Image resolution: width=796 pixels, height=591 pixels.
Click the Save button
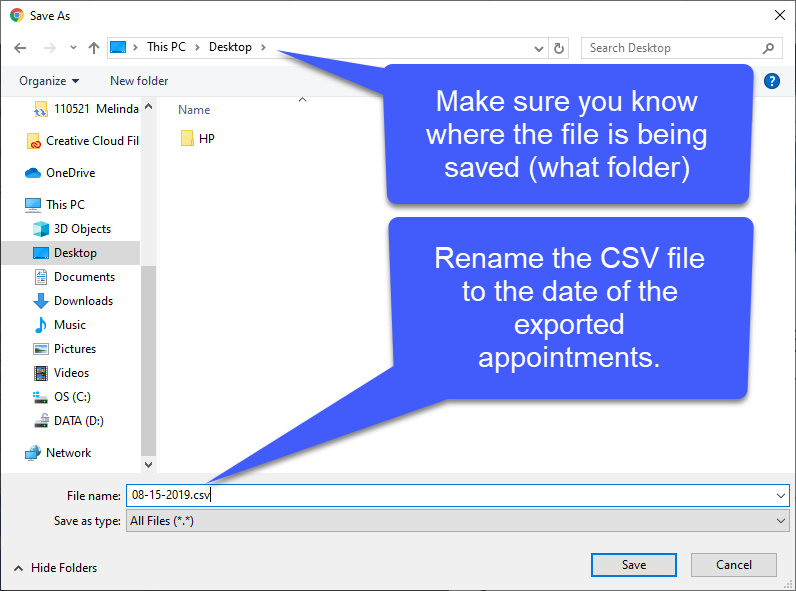[x=633, y=565]
